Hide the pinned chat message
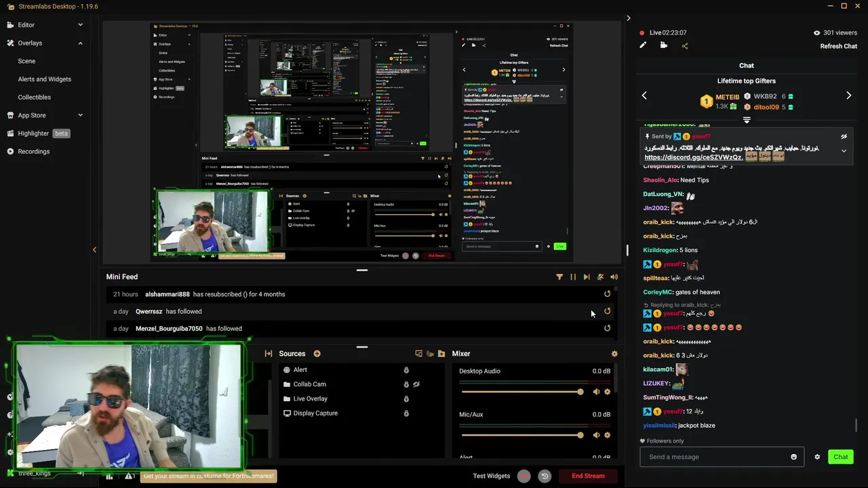This screenshot has height=488, width=868. click(x=844, y=136)
